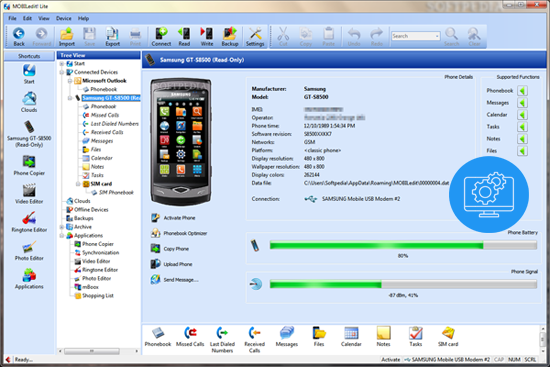Click the Phonebook Optimizer link
Image resolution: width=550 pixels, height=367 pixels.
click(x=179, y=233)
